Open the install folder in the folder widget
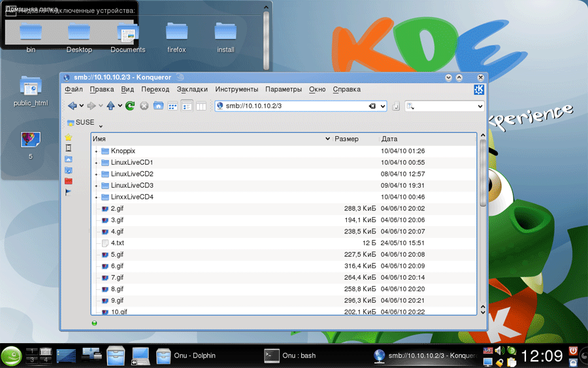This screenshot has height=368, width=588. (x=225, y=37)
